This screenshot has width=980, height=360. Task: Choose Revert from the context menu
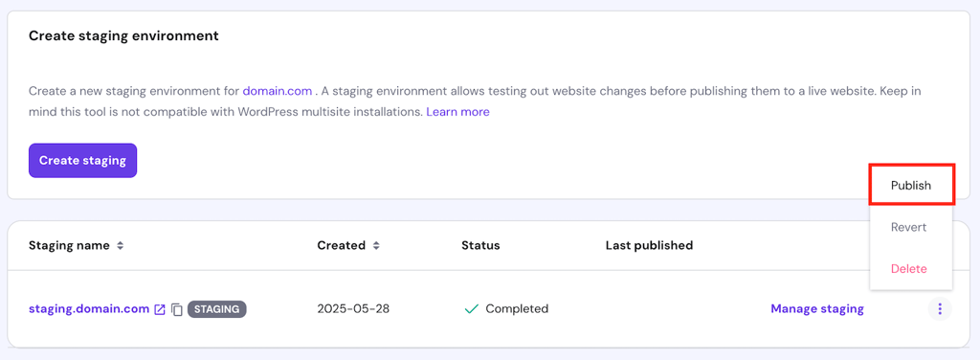click(911, 227)
